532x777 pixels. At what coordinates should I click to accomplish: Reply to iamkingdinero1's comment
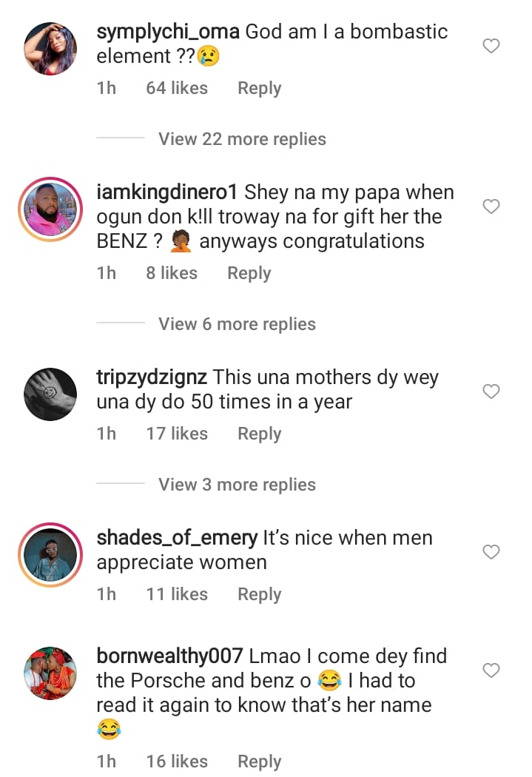[x=249, y=273]
